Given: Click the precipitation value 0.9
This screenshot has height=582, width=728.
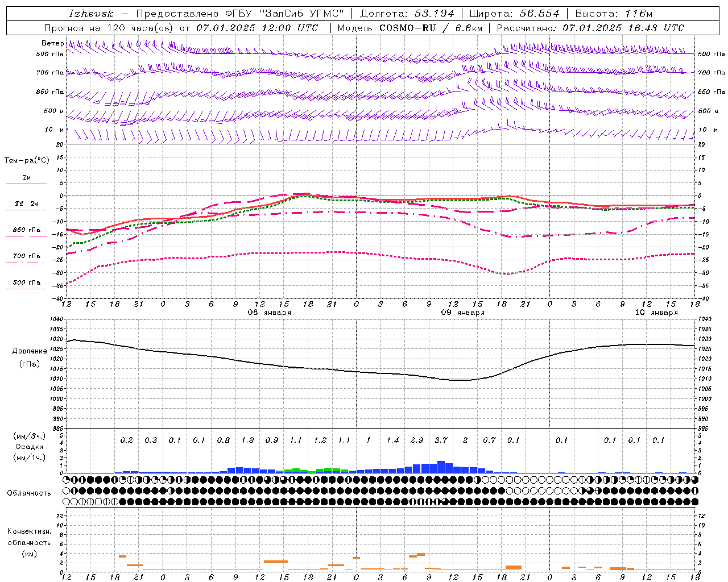Looking at the screenshot, I should coord(272,440).
